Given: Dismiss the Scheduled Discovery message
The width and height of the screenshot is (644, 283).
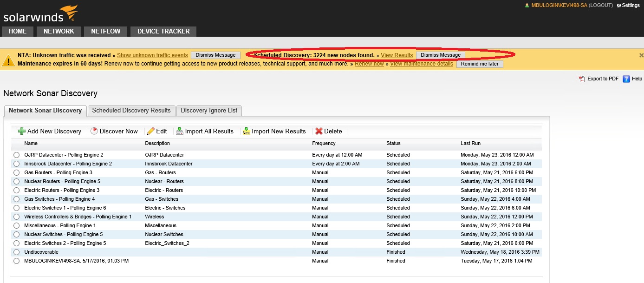Looking at the screenshot, I should pos(441,55).
